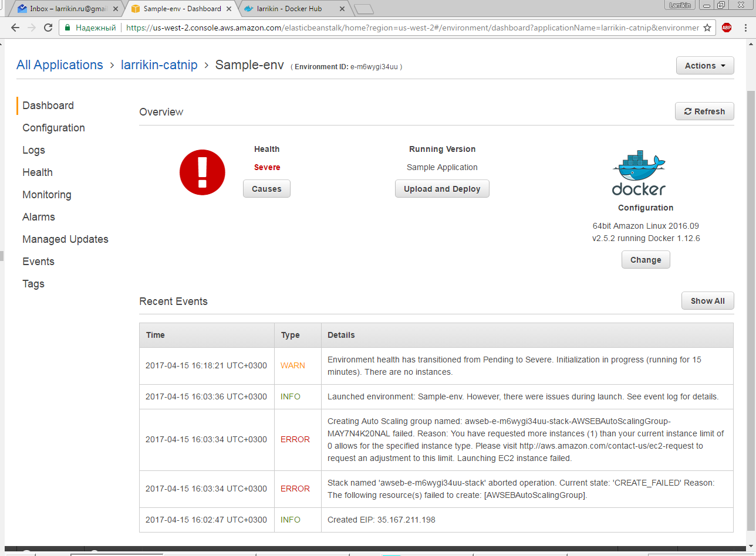Viewport: 756px width, 556px height.
Task: Select Dashboard in the sidebar
Action: pyautogui.click(x=48, y=106)
